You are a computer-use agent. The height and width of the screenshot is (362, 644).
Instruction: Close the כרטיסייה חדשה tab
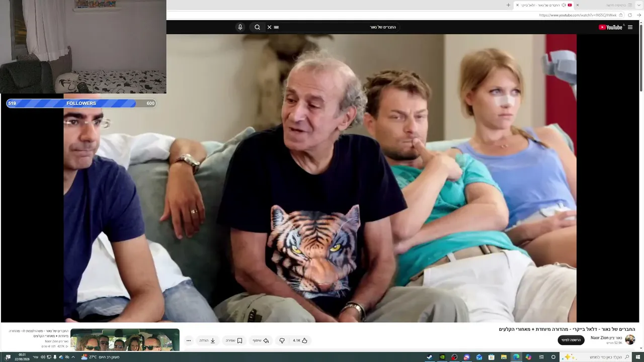point(577,5)
